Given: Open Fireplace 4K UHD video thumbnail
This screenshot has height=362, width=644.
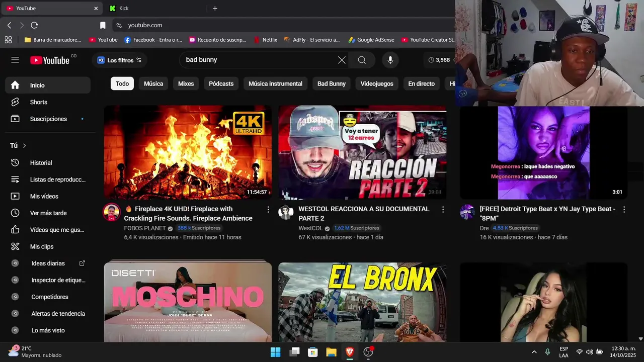Looking at the screenshot, I should click(x=188, y=152).
